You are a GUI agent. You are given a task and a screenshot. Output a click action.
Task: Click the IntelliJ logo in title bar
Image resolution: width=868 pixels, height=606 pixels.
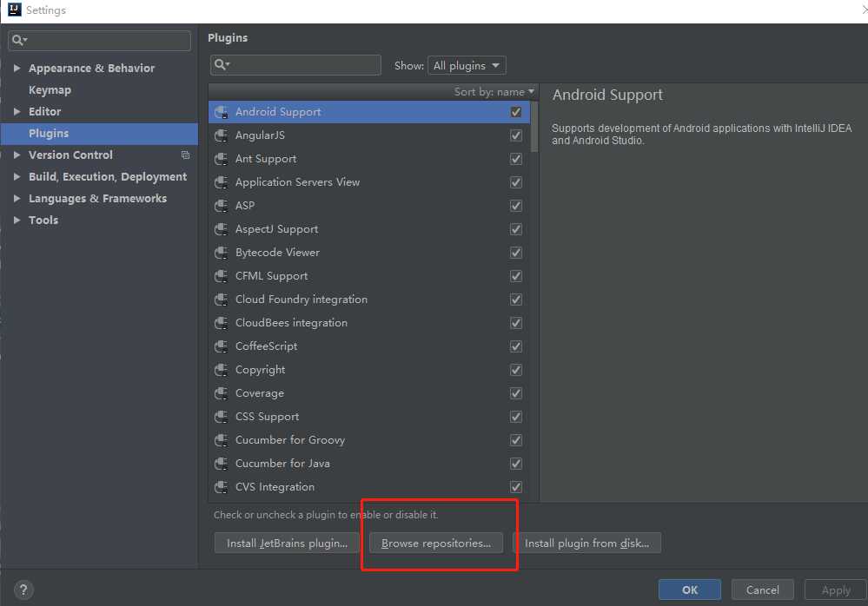point(15,10)
